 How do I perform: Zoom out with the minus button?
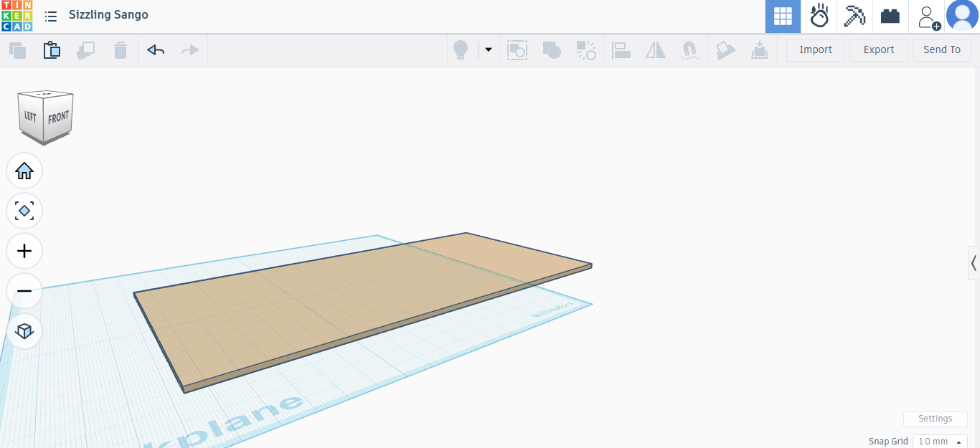tap(24, 291)
